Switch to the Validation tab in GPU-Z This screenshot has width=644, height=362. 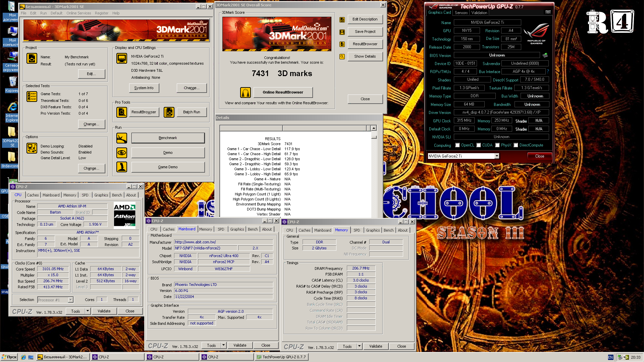(x=479, y=13)
